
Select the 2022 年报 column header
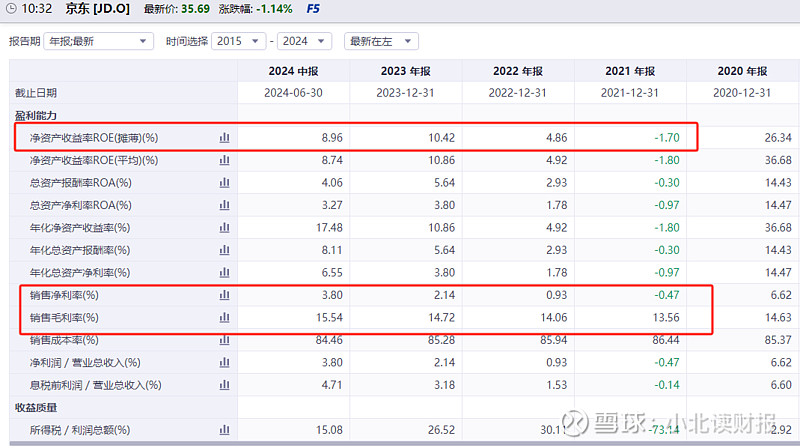[518, 71]
